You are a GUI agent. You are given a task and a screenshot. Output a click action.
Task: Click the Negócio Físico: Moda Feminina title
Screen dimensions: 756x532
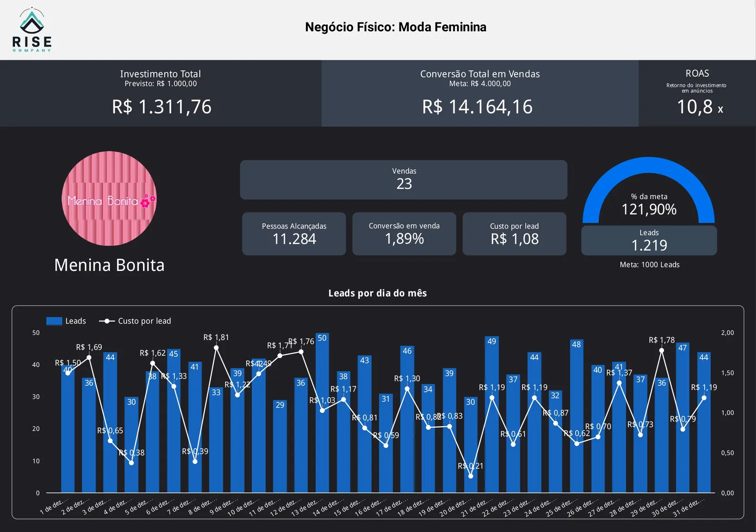395,27
